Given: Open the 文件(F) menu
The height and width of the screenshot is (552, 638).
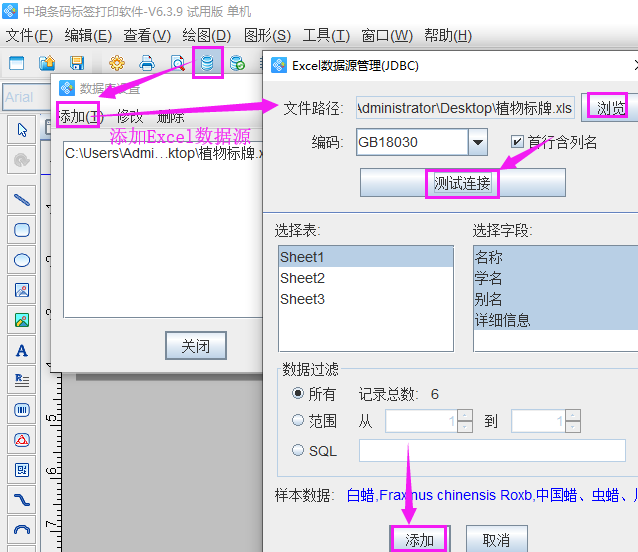Looking at the screenshot, I should (29, 35).
